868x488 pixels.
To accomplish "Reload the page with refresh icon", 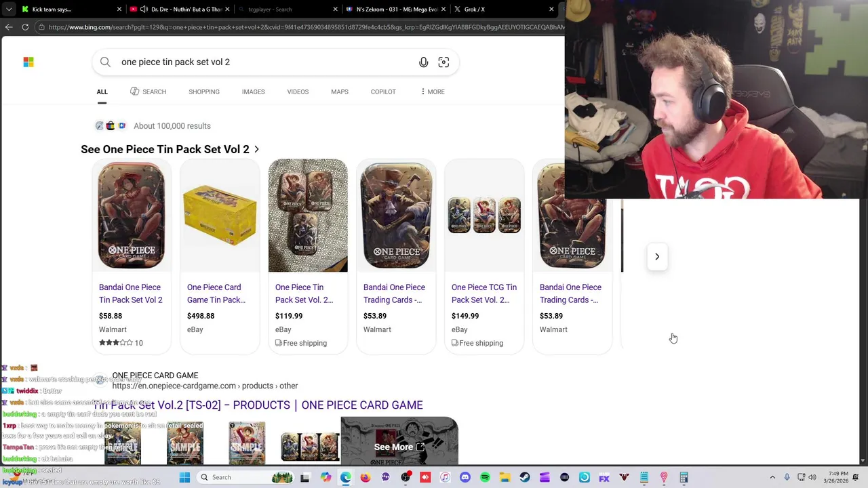I will tap(25, 27).
